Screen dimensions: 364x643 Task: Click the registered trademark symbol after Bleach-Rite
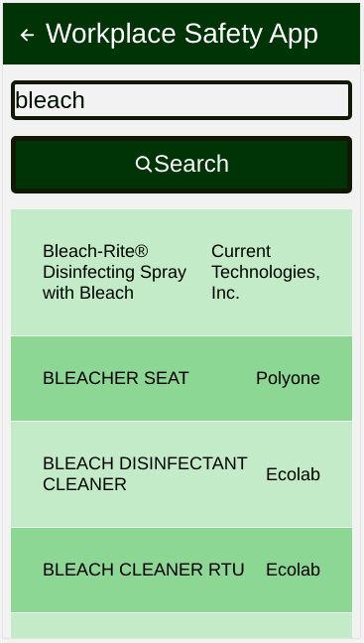click(141, 251)
